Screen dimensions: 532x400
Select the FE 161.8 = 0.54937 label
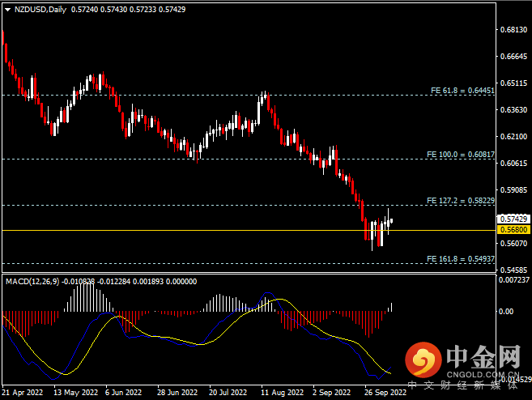coord(461,259)
